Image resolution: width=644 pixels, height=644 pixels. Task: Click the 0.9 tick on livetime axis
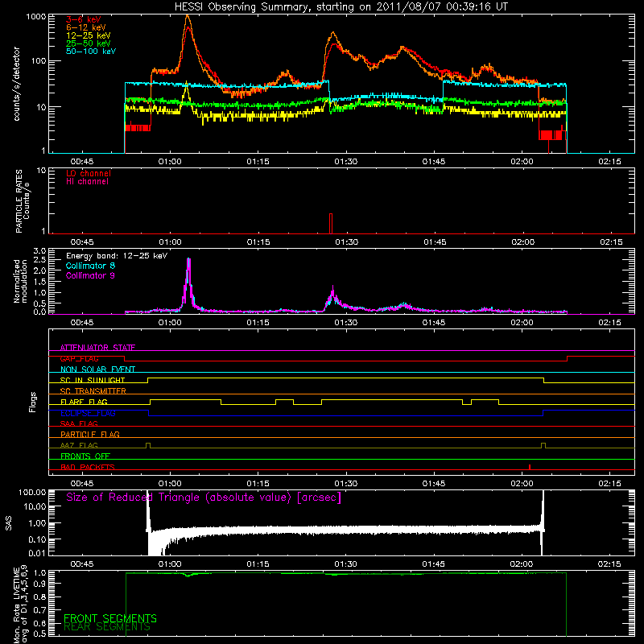[41, 584]
